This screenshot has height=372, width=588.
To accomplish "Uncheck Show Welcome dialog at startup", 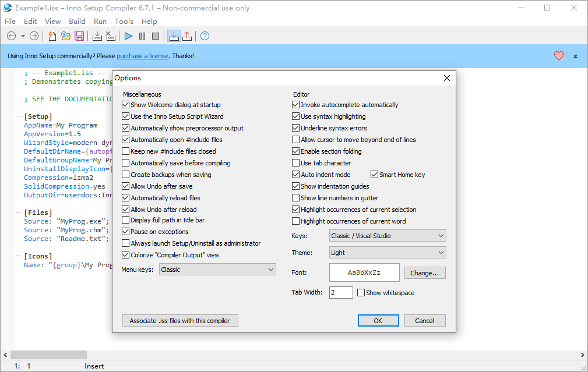I will click(x=126, y=105).
